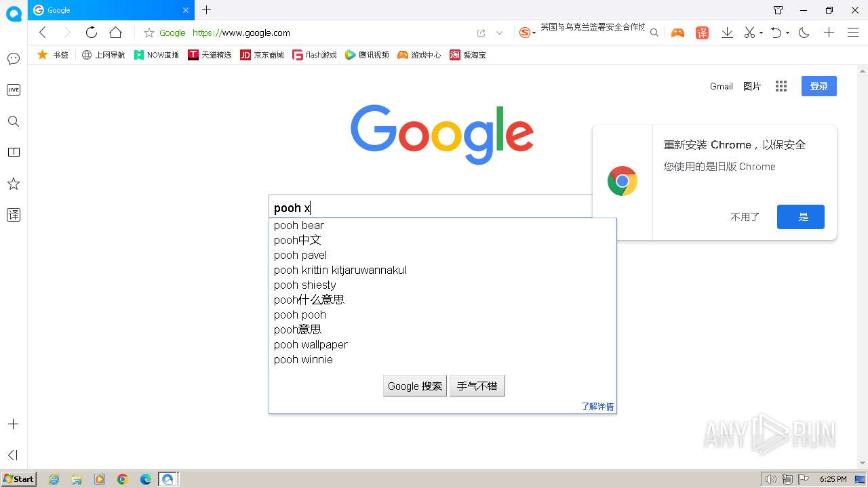The width and height of the screenshot is (868, 488).
Task: Add a sidebar app with plus icon
Action: click(14, 424)
